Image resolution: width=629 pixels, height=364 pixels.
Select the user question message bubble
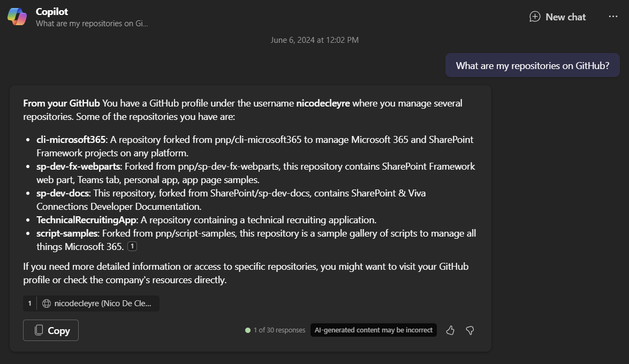pos(532,66)
